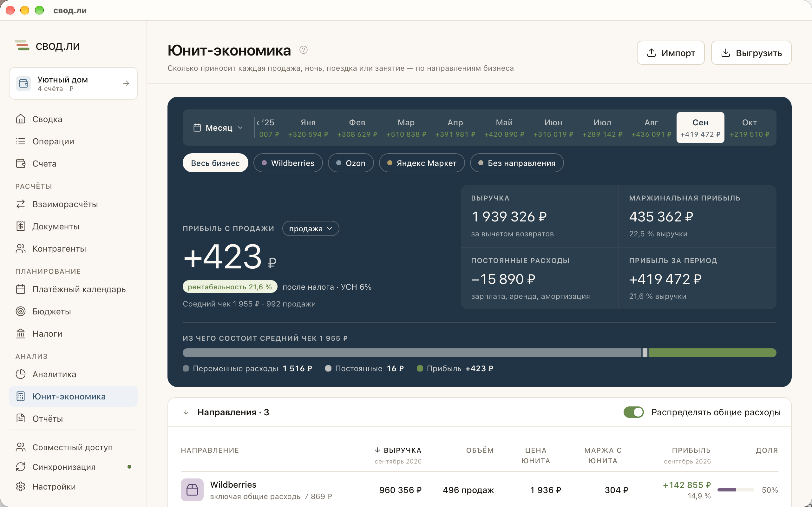Click Настройки gear icon
Screen dimensions: 812x507
click(x=21, y=486)
